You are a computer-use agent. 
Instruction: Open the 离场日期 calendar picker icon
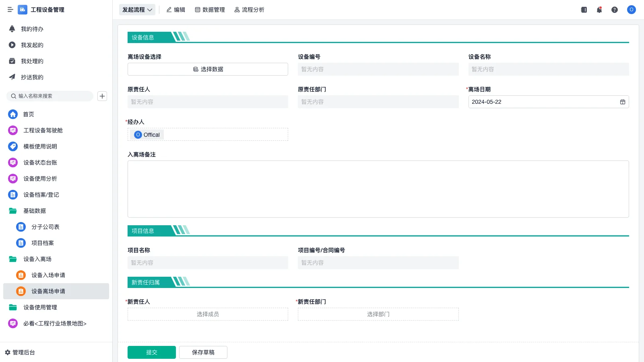pyautogui.click(x=623, y=102)
